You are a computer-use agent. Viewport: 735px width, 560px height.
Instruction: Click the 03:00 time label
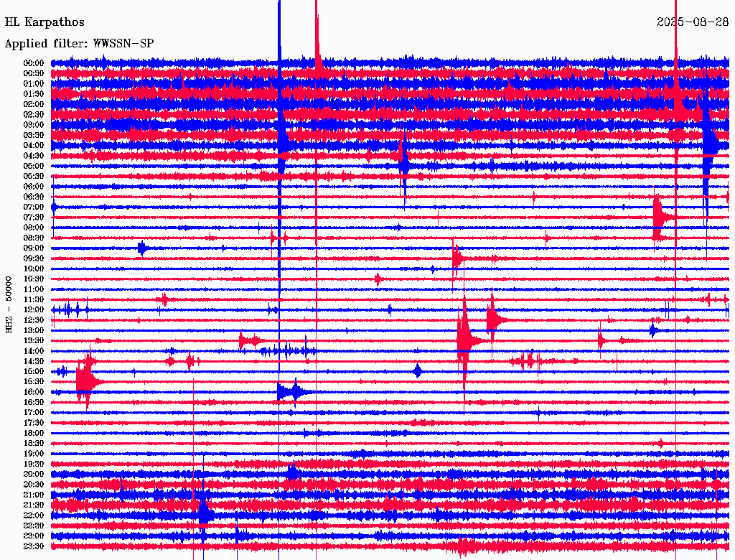34,125
